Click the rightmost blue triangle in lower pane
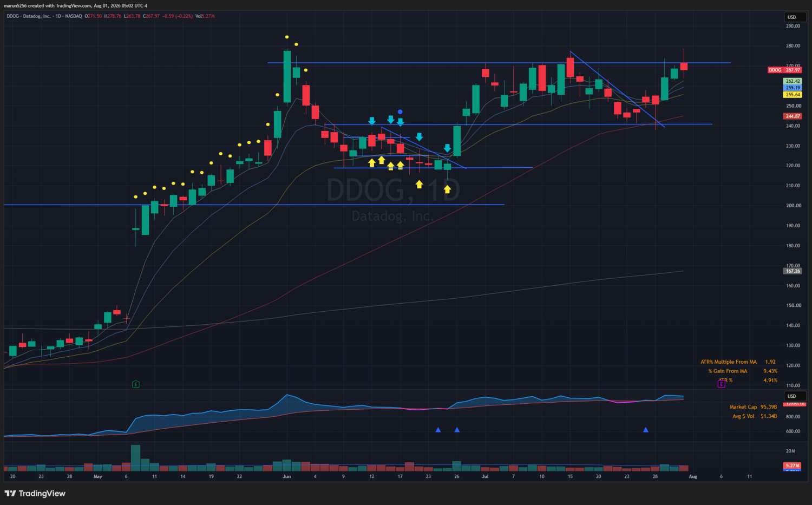Image resolution: width=812 pixels, height=505 pixels. (646, 430)
